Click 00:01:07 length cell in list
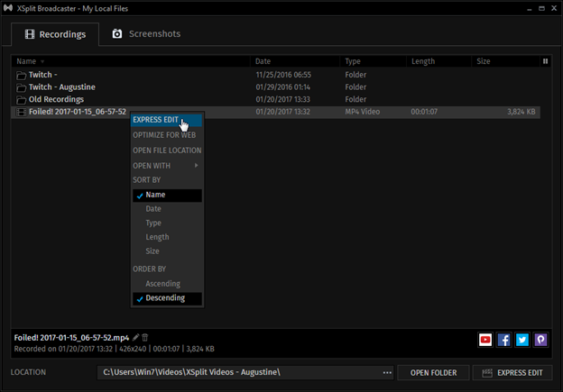 point(424,112)
